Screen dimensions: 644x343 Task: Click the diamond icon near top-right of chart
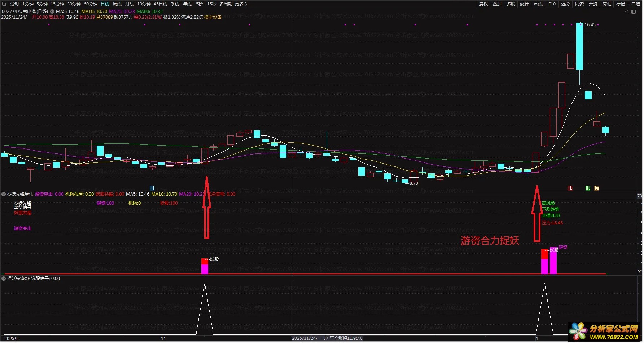(627, 12)
